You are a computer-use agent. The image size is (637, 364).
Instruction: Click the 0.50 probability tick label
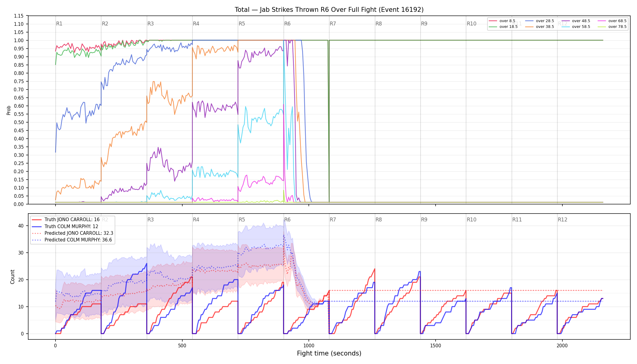click(19, 122)
